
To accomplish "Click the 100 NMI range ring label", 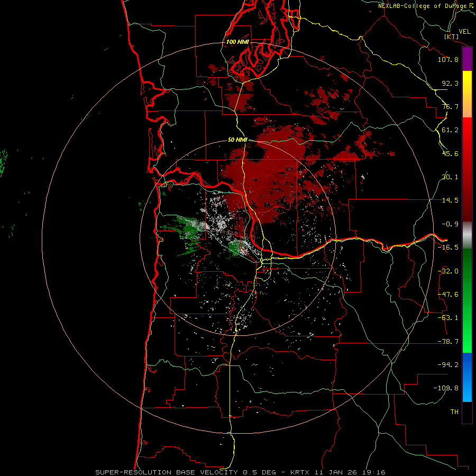I will coord(237,42).
